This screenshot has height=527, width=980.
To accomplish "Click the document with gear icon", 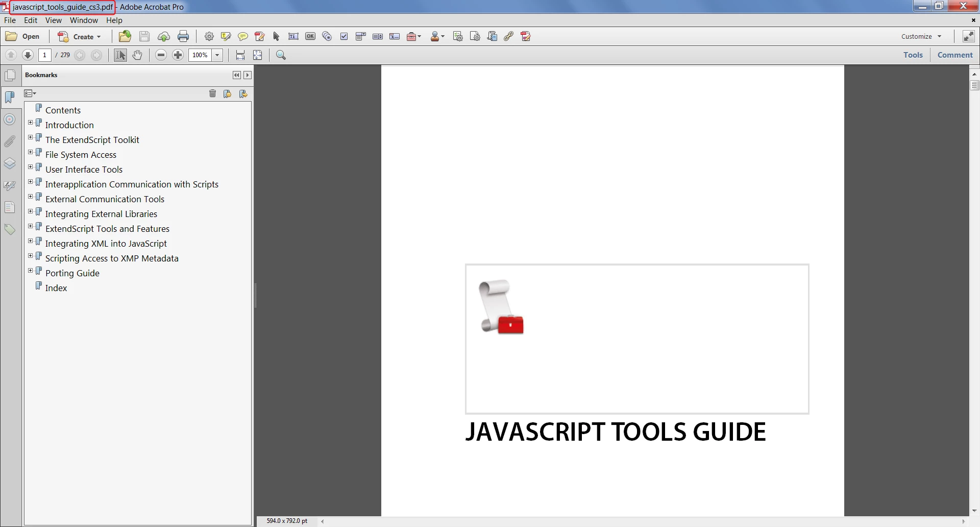I will coord(475,36).
